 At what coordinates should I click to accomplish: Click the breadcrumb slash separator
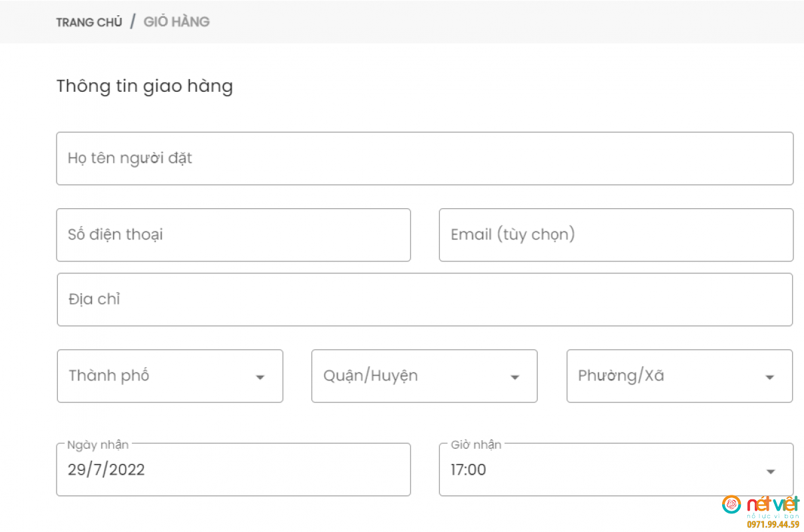[132, 22]
